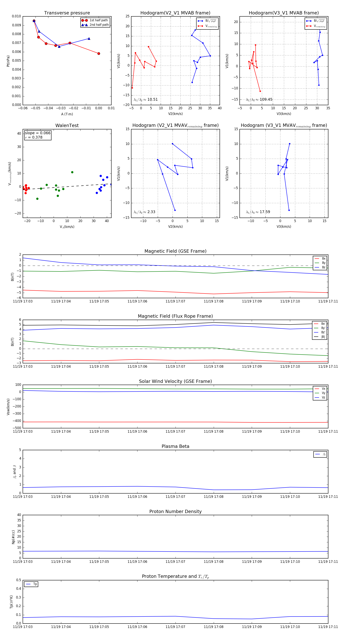
Task: Click the 'Magnetic Field (GSE Frame)' title
Action: pyautogui.click(x=175, y=251)
